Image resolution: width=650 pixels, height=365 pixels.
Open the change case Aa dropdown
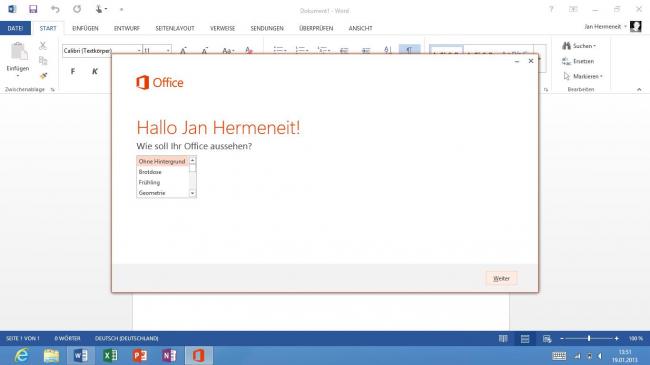(x=228, y=51)
